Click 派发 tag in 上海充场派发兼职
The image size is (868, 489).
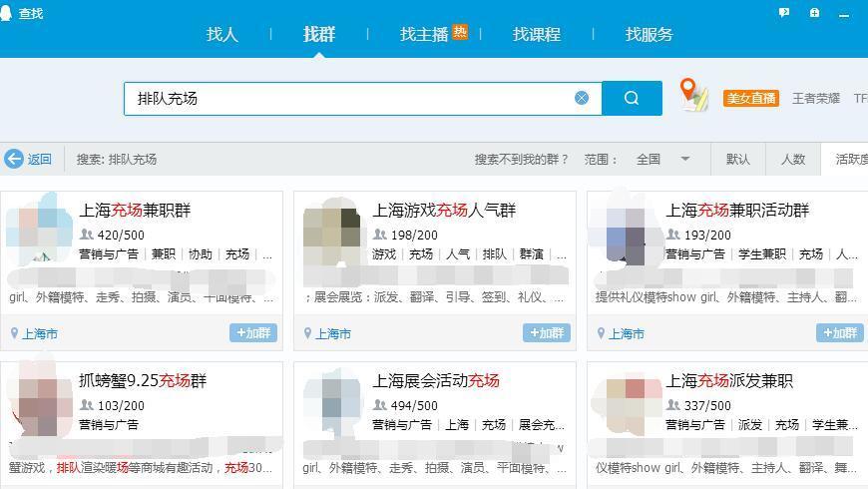(x=750, y=425)
